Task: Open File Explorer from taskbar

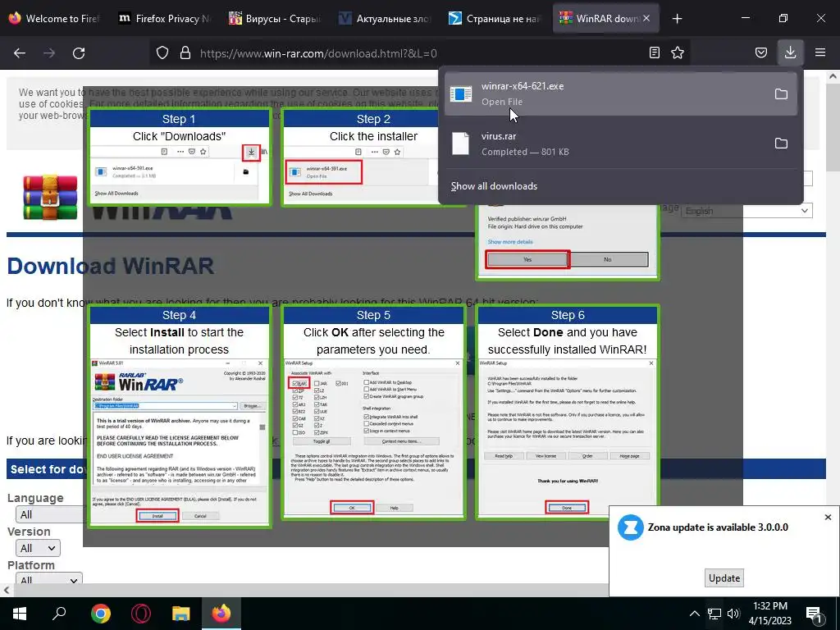Action: point(181,613)
